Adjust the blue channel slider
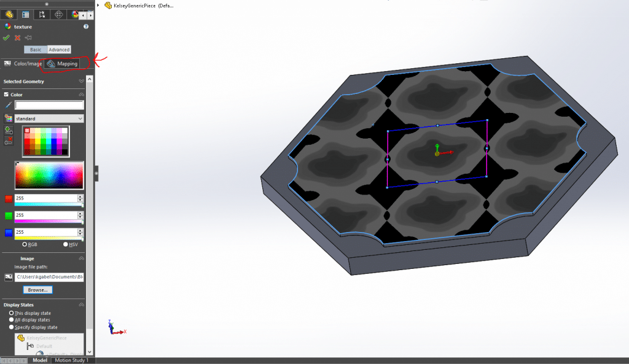Image resolution: width=629 pixels, height=364 pixels. click(49, 238)
